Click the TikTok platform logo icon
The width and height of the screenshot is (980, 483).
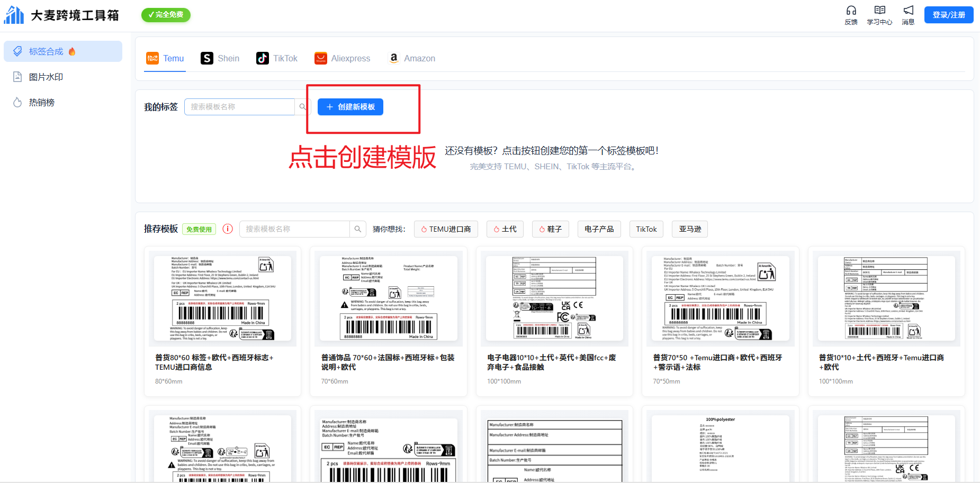(263, 58)
